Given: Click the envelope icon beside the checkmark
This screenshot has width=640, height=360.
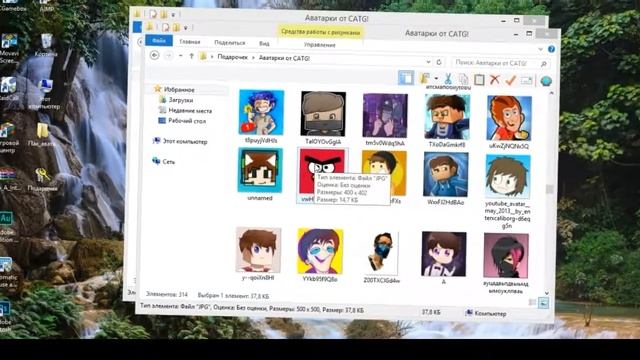Looking at the screenshot, I should pos(527,80).
